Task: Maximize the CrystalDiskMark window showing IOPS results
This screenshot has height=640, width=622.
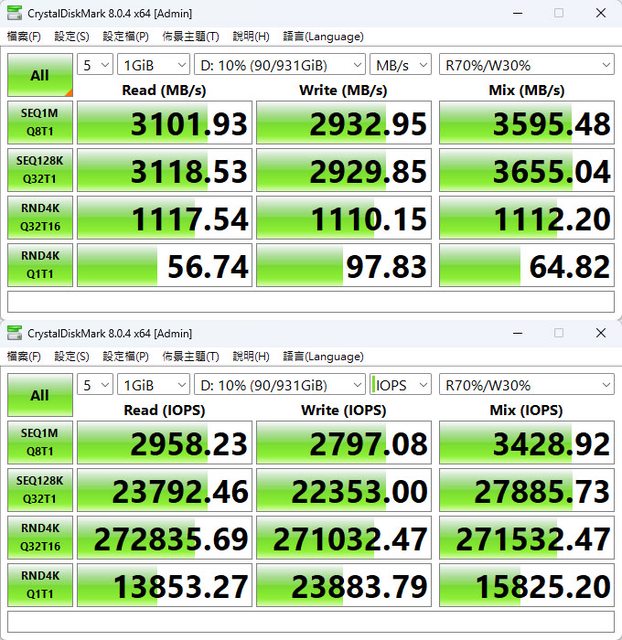Action: pos(558,333)
